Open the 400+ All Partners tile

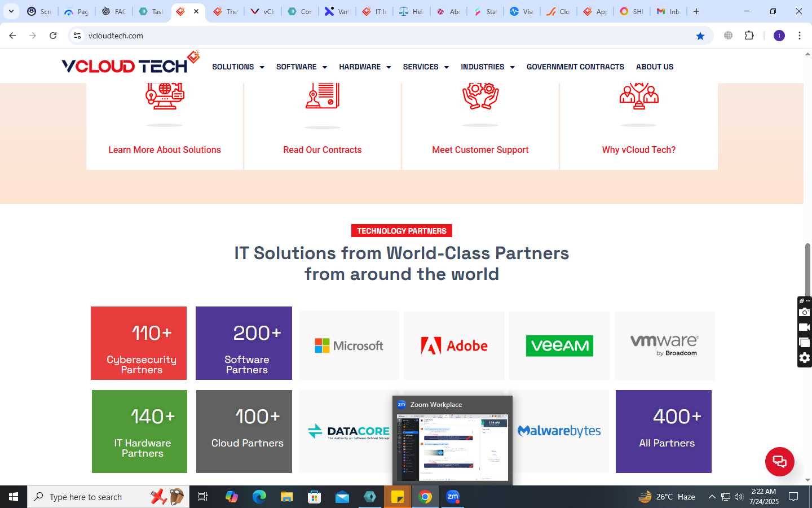[x=664, y=431]
